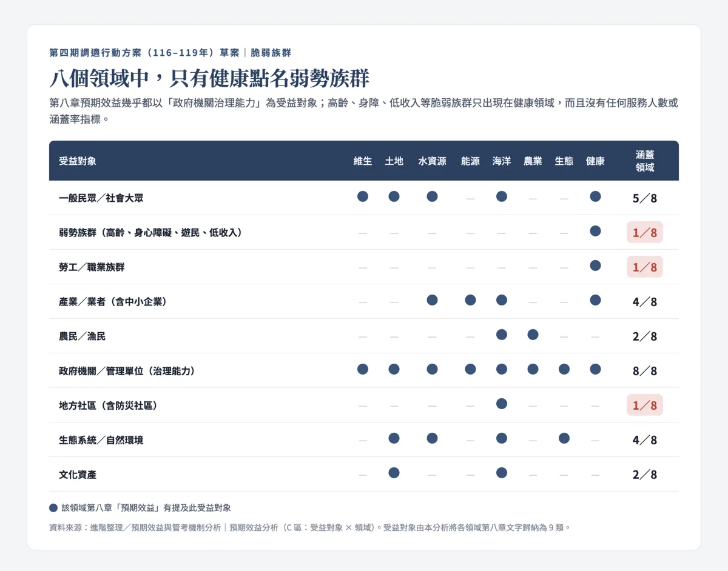728x571 pixels.
Task: Click the 海洋 dot in 文化資產 row
Action: [502, 473]
